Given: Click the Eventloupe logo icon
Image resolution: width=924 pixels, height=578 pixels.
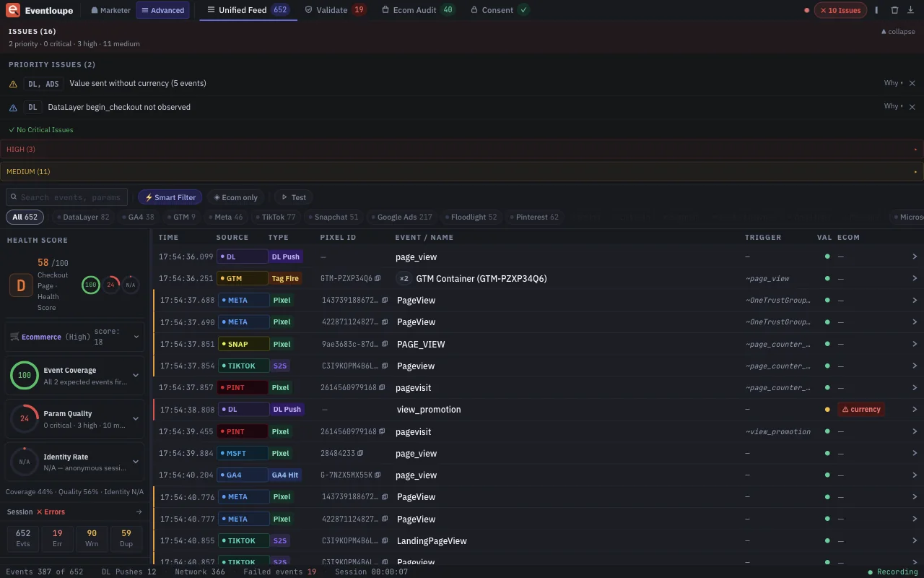Looking at the screenshot, I should [x=12, y=10].
